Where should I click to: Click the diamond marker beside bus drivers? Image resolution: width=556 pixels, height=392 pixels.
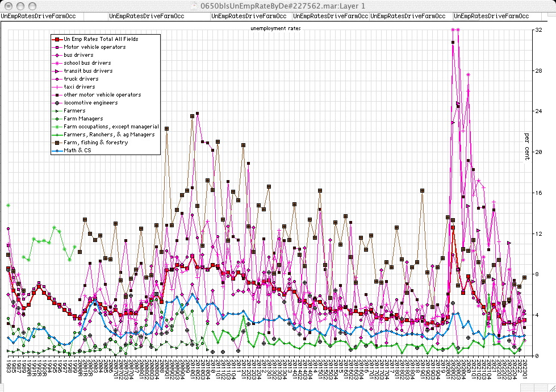[57, 55]
